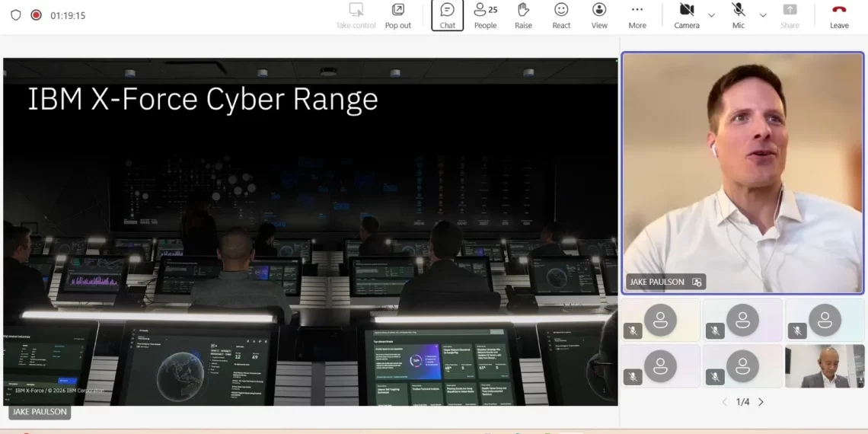Expand the Mic options dropdown arrow
Viewport: 868px width, 434px height.
(763, 15)
